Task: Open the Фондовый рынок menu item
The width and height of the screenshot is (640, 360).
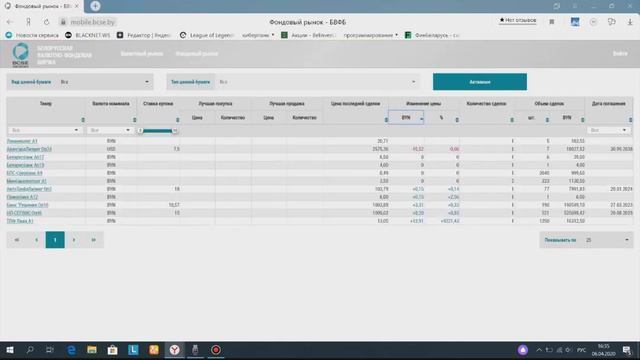Action: (196, 53)
